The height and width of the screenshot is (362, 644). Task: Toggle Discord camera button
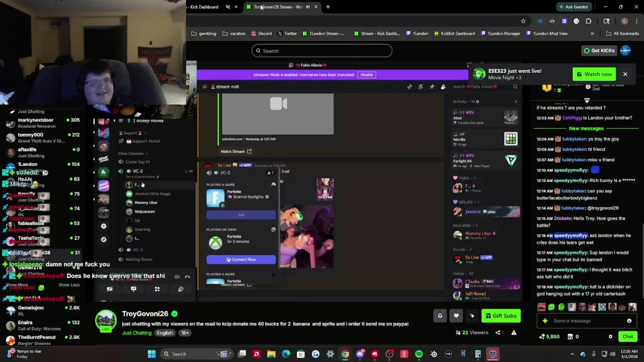[110, 289]
